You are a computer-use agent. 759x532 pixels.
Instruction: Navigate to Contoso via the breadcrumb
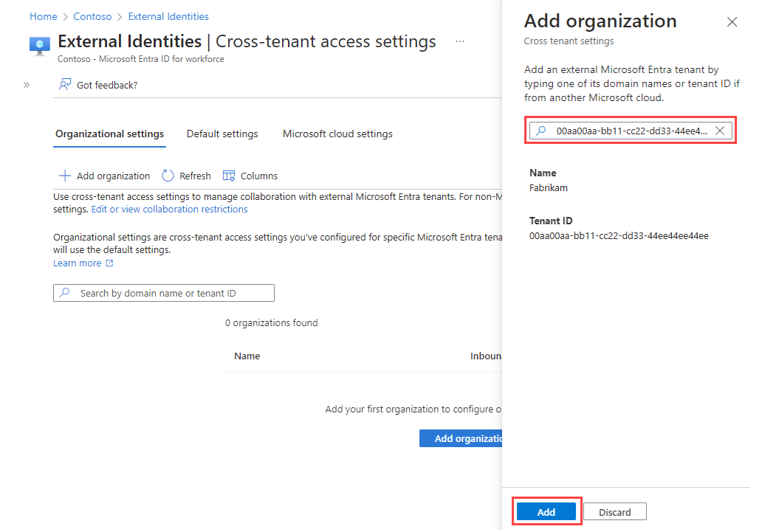coord(92,15)
